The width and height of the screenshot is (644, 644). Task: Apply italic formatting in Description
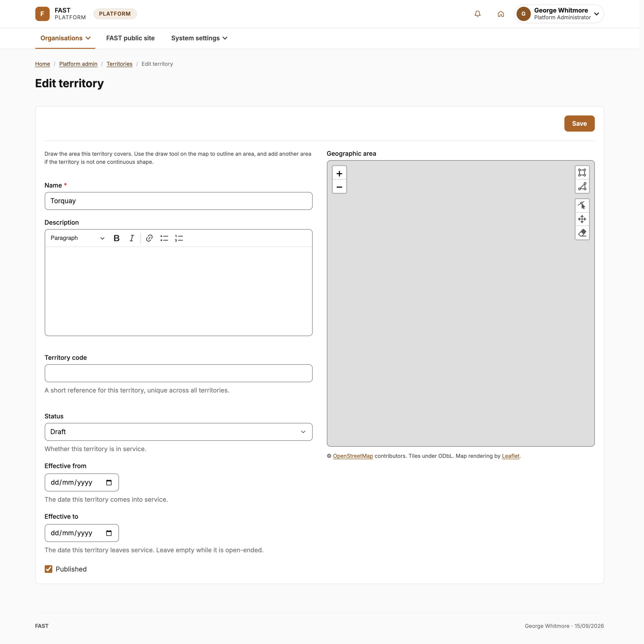(x=132, y=238)
